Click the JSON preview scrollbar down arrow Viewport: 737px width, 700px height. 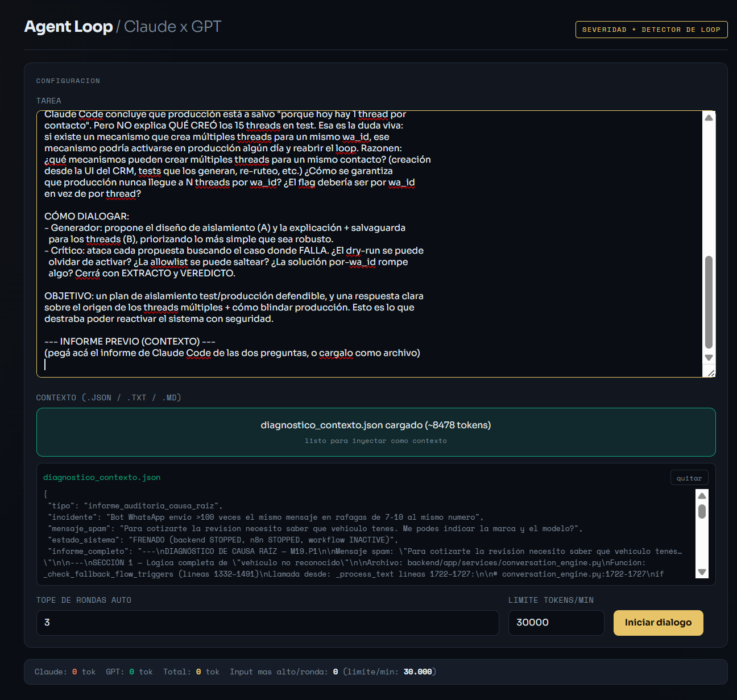point(702,573)
